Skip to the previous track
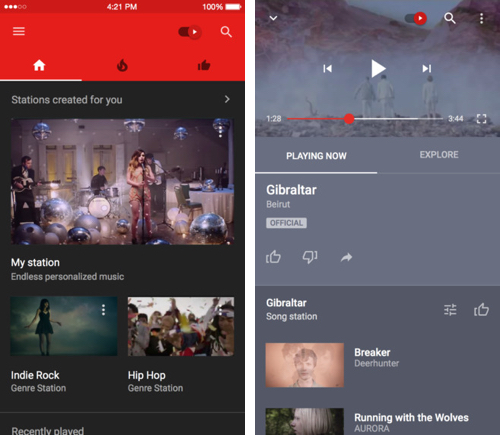Viewport: 500px width, 435px height. coord(327,69)
